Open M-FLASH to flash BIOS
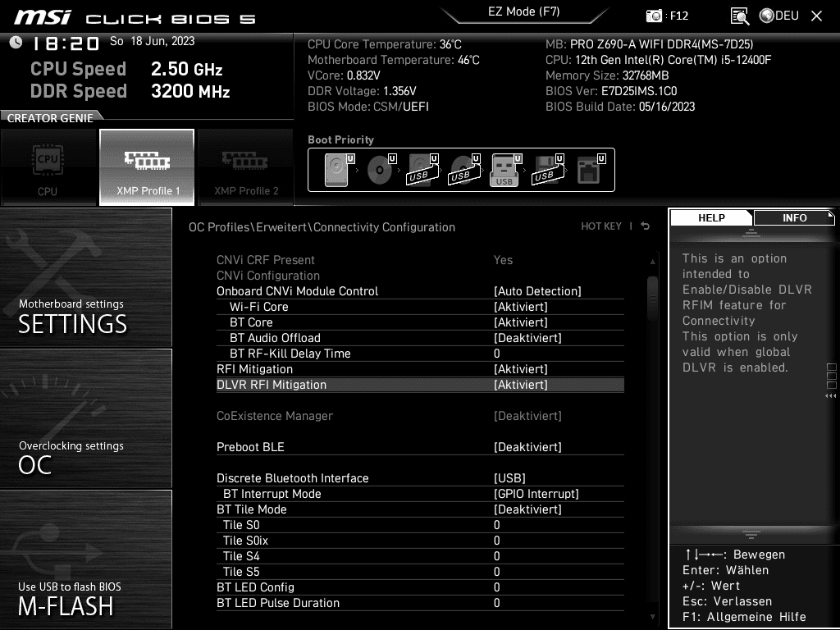 (85, 559)
